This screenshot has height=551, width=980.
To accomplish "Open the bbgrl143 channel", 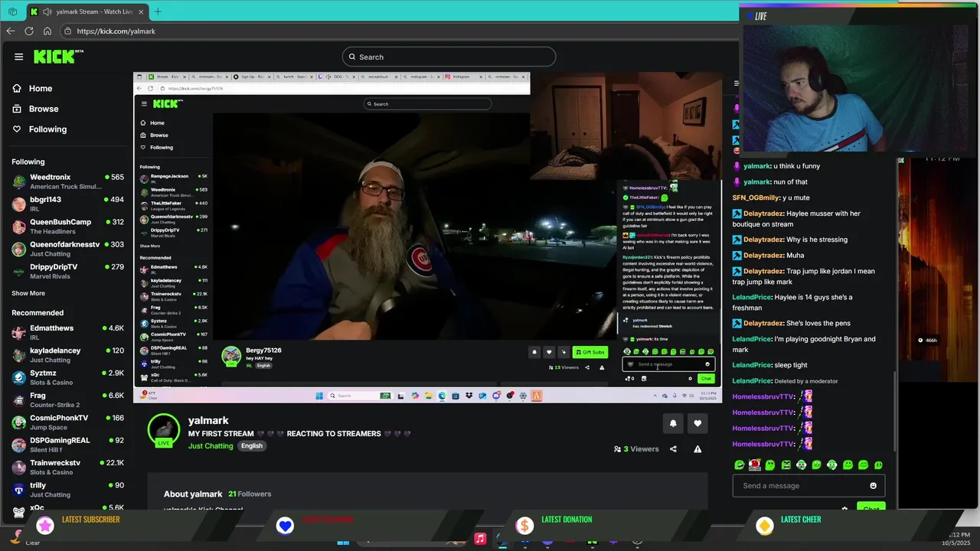I will click(x=67, y=204).
